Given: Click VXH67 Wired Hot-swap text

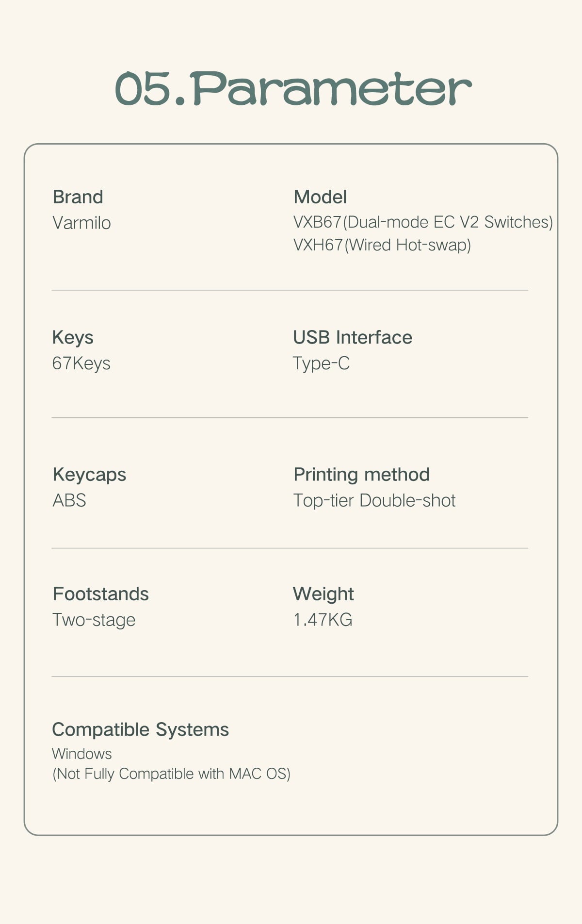Looking at the screenshot, I should pos(382,245).
